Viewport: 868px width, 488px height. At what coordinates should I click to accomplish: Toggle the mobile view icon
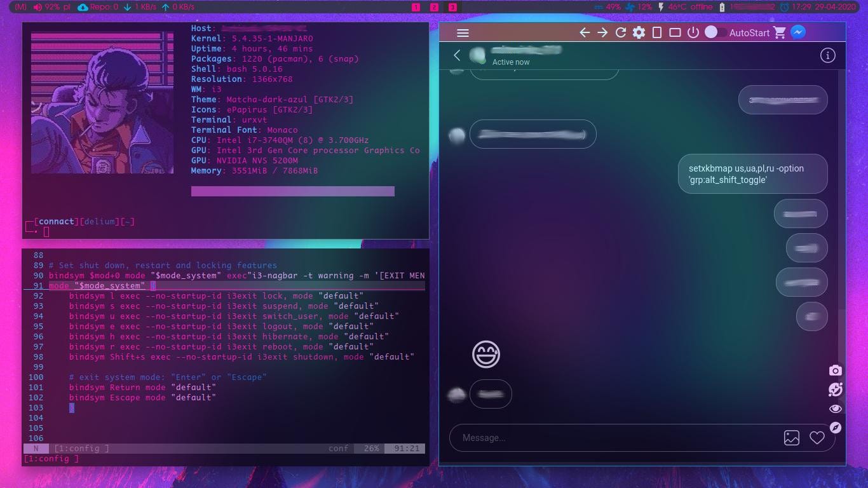coord(657,32)
